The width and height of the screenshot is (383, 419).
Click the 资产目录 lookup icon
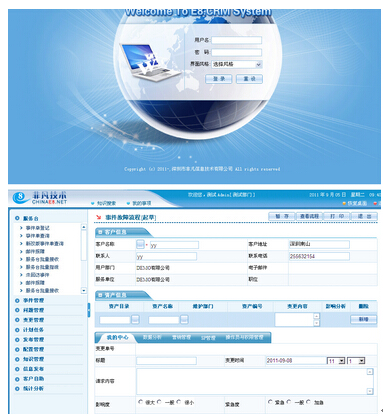click(135, 319)
